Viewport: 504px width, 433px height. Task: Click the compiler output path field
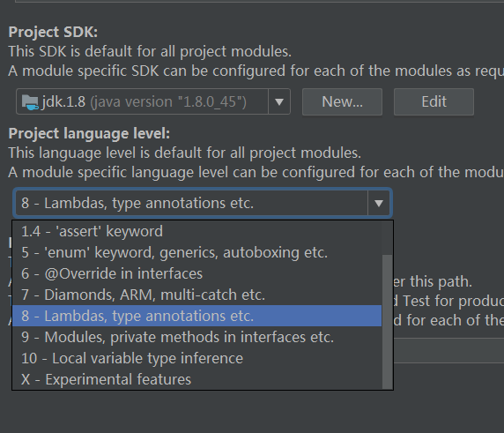coord(448,351)
